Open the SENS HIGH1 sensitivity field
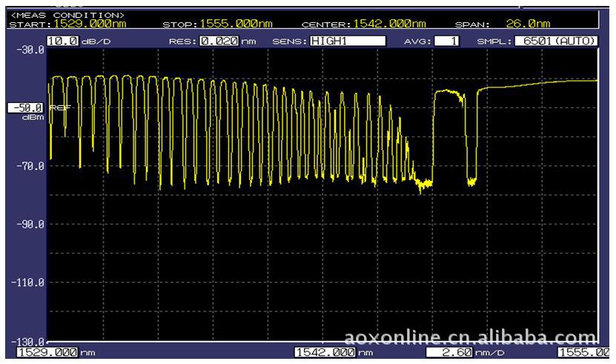Screen dimensions: 616x364 [347, 42]
